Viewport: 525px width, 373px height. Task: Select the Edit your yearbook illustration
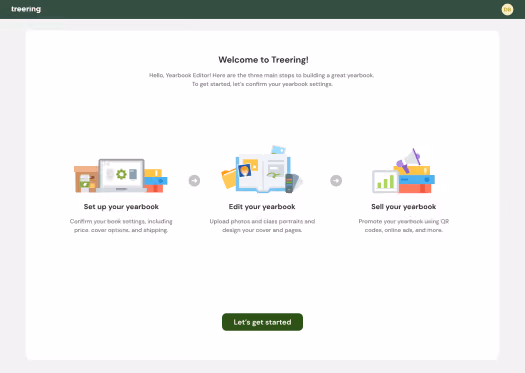262,169
